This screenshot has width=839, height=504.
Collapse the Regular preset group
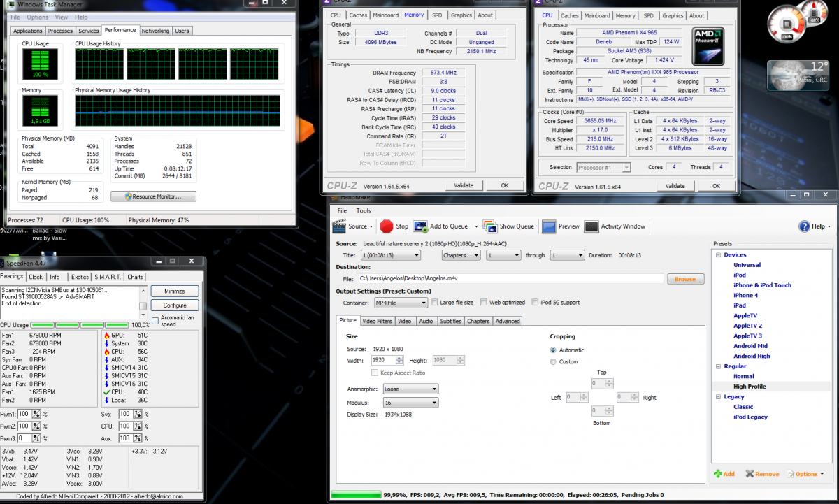[x=717, y=366]
